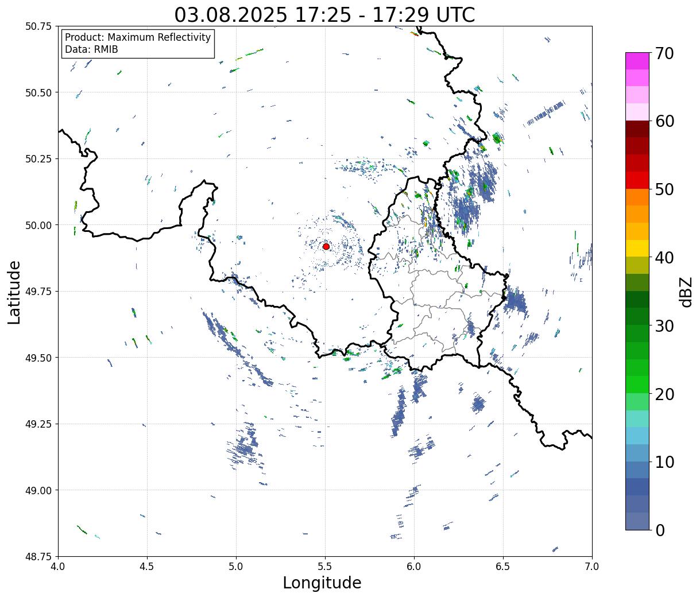Image resolution: width=700 pixels, height=597 pixels.
Task: Click the colorbar tick label 50
Action: point(664,189)
